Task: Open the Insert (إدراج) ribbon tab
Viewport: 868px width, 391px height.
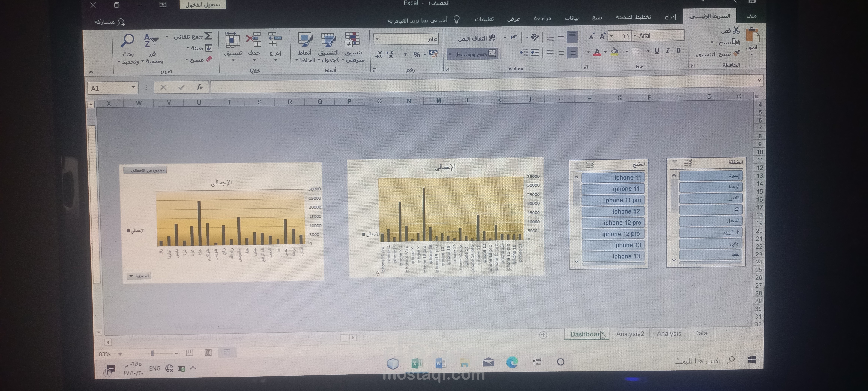Action: click(x=670, y=17)
